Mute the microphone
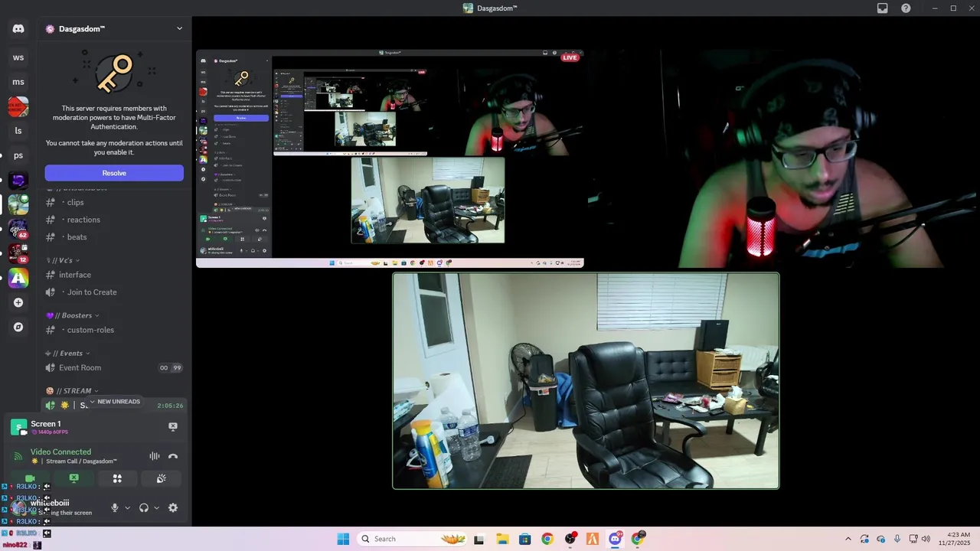The width and height of the screenshot is (980, 551). [115, 507]
